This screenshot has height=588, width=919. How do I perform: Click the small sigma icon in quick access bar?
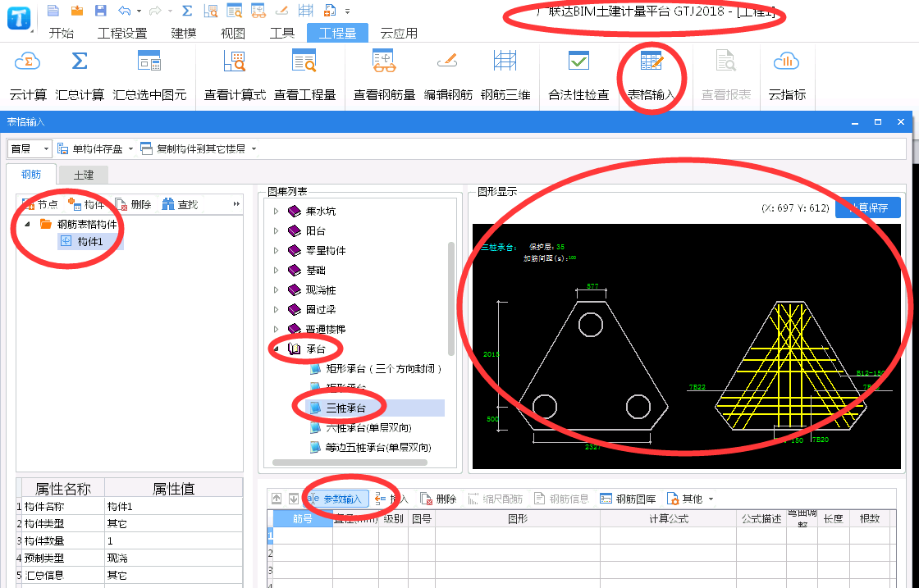(x=187, y=10)
